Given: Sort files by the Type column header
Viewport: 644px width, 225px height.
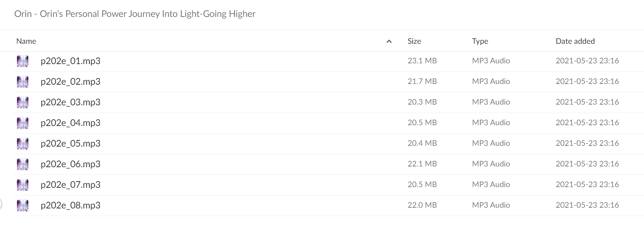Looking at the screenshot, I should pos(480,41).
